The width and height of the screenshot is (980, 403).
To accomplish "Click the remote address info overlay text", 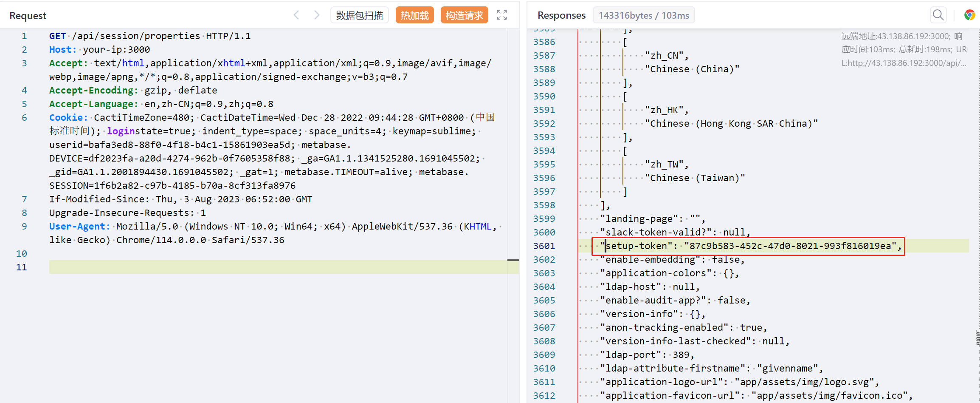I will 904,50.
